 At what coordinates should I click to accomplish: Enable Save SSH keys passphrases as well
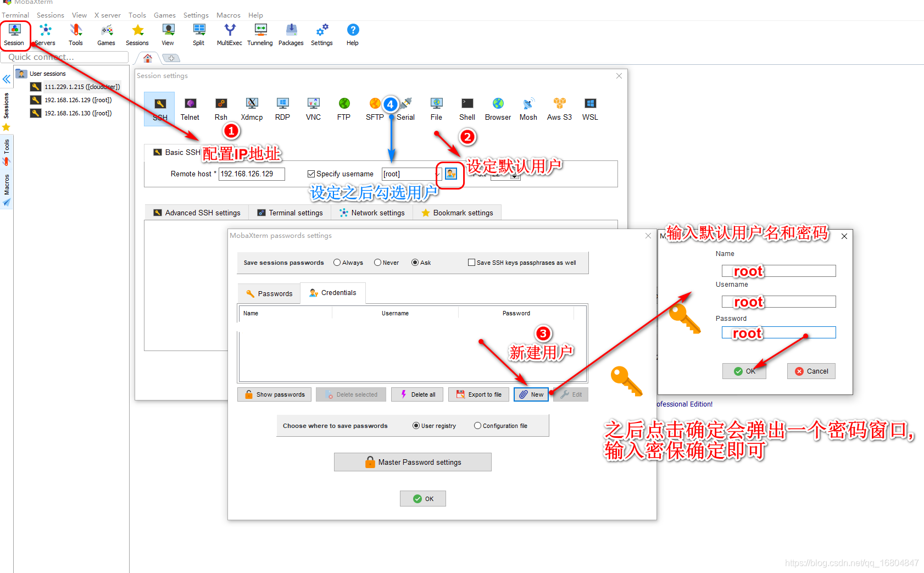[471, 263]
